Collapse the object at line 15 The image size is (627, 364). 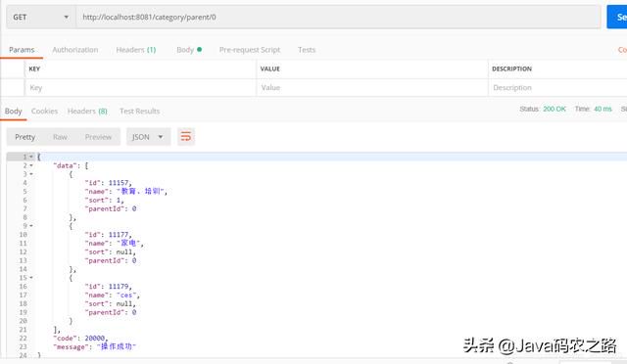point(31,277)
